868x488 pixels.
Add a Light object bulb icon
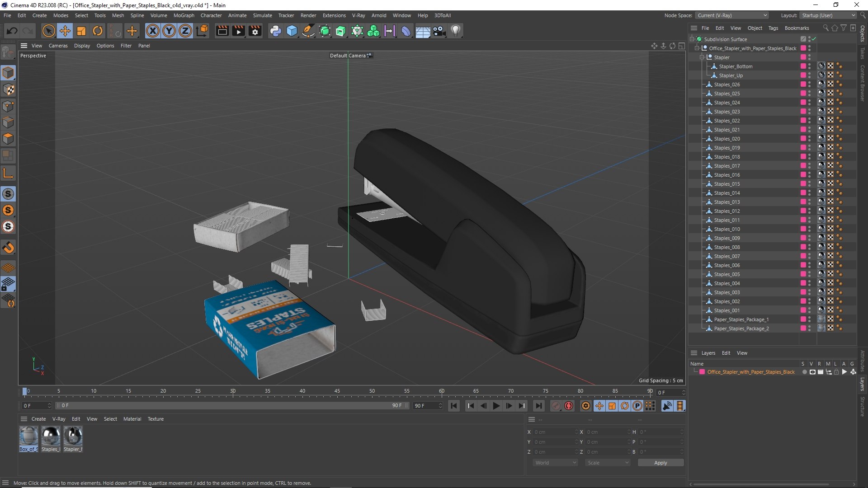pos(456,31)
